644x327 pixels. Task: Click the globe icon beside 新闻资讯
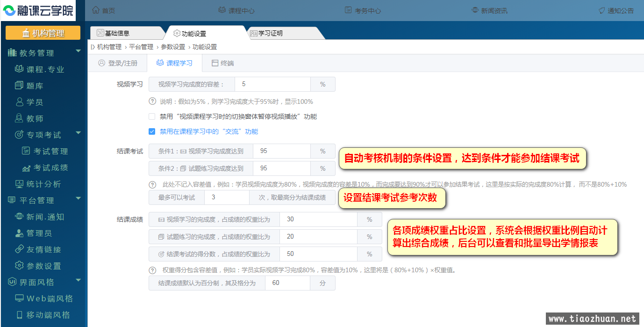coord(475,10)
